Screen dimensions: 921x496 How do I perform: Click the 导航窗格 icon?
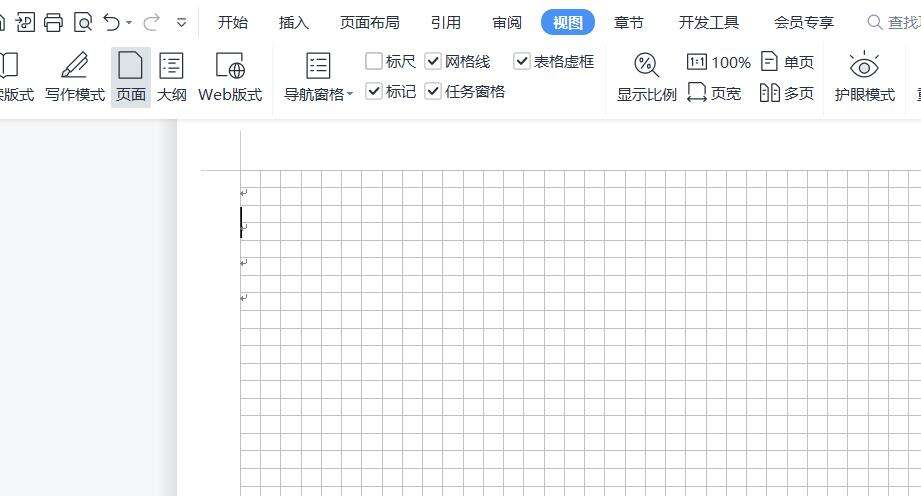(318, 66)
